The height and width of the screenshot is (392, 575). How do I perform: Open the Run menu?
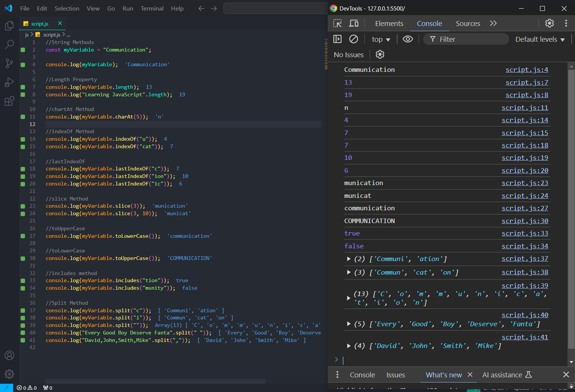coord(128,9)
